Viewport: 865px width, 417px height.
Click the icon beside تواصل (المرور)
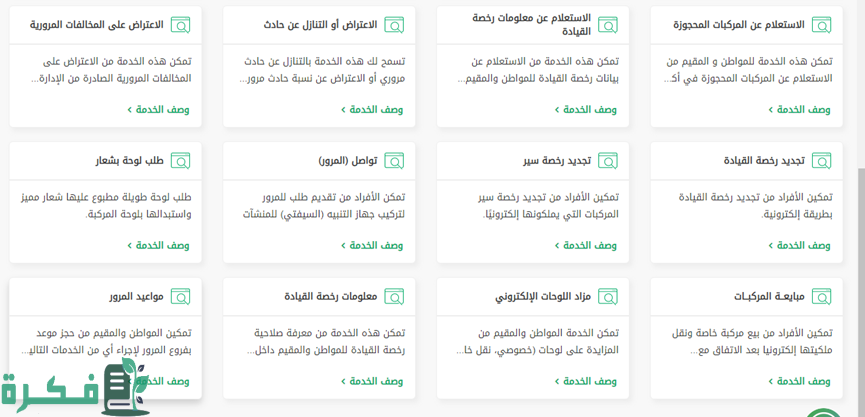(x=394, y=161)
